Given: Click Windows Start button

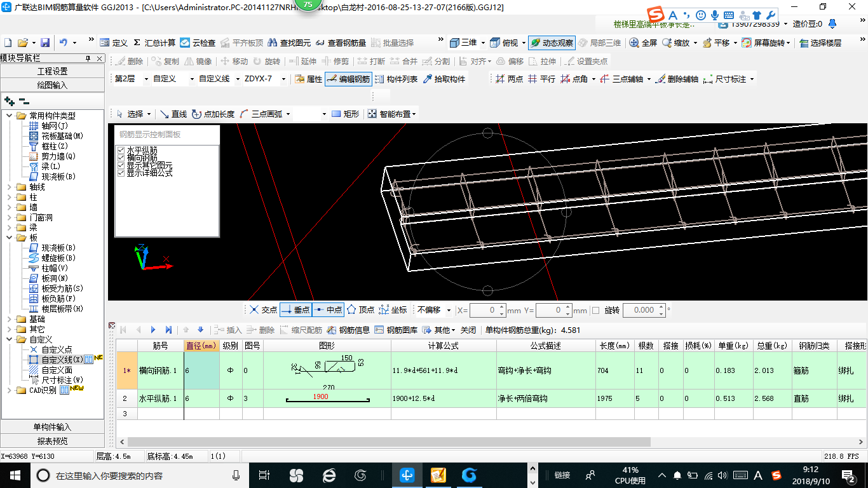Looking at the screenshot, I should pyautogui.click(x=14, y=475).
